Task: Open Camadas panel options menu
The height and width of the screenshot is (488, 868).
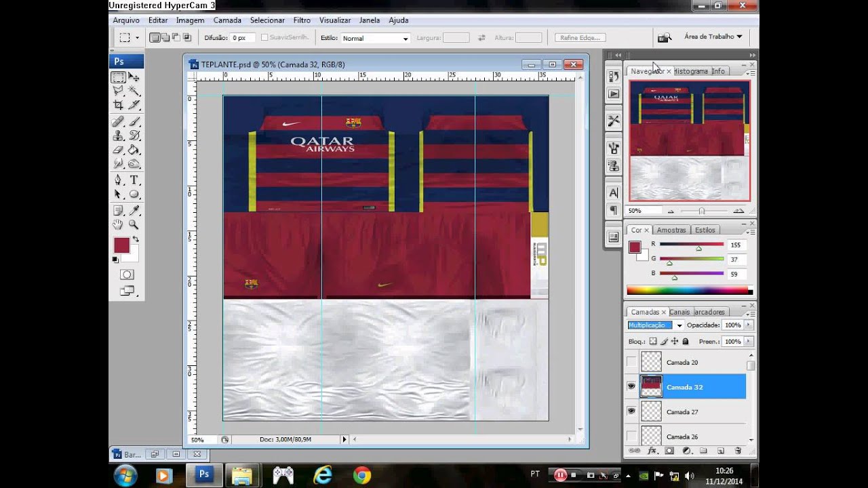Action: click(x=750, y=313)
